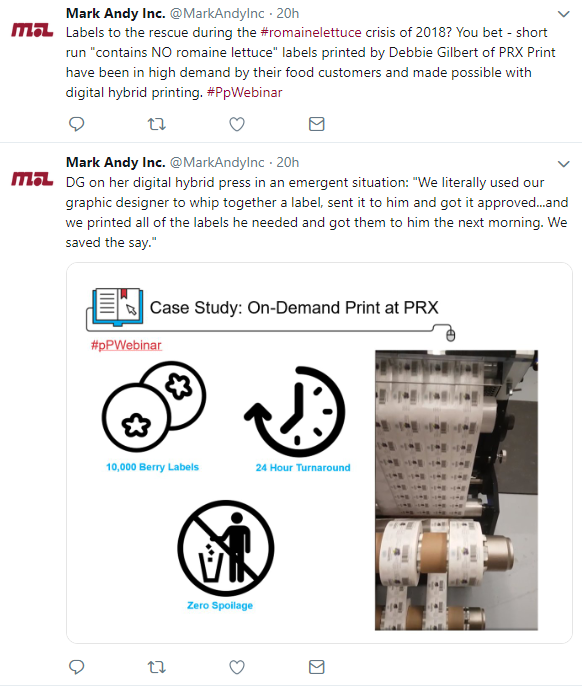The height and width of the screenshot is (696, 582).
Task: Send first tweet via direct message
Action: click(x=317, y=124)
